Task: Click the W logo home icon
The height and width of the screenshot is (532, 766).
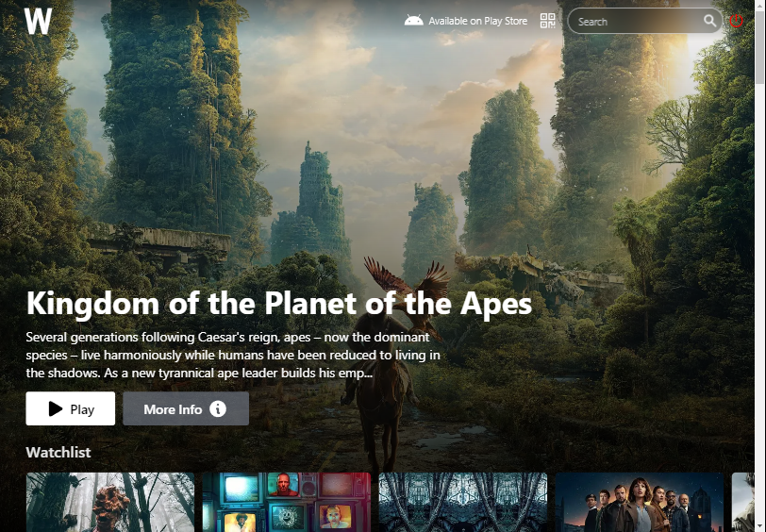Action: [38, 21]
